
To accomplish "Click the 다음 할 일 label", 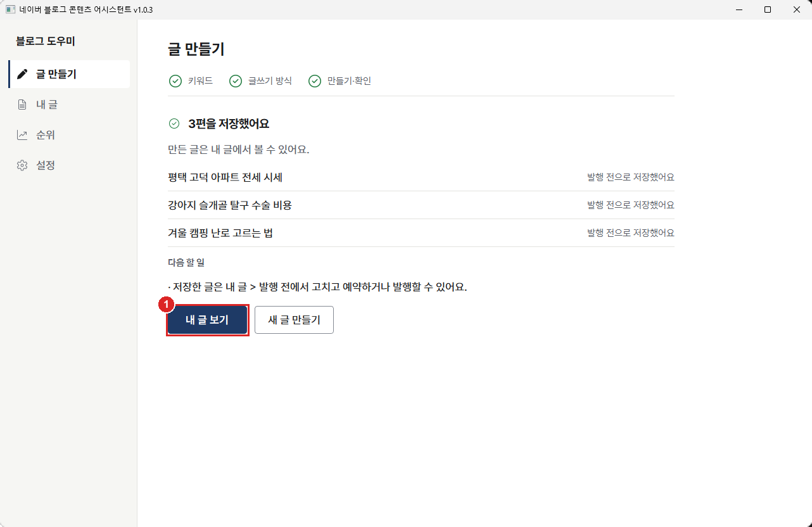I will 186,262.
